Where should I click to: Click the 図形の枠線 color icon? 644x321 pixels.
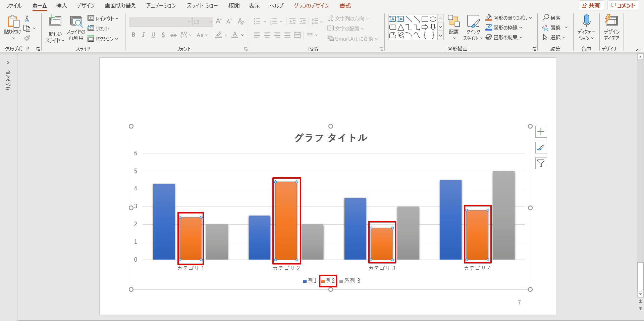click(489, 28)
